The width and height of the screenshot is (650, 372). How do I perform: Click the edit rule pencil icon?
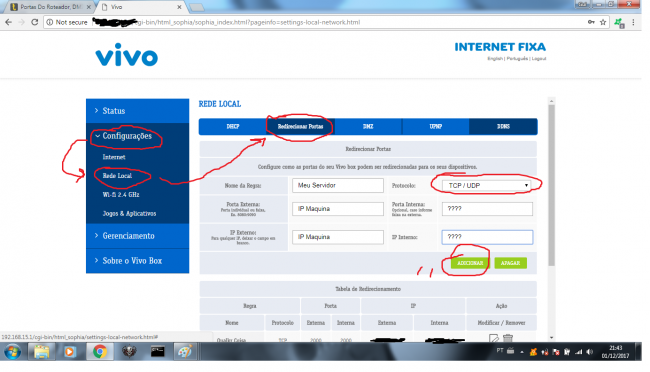493,338
